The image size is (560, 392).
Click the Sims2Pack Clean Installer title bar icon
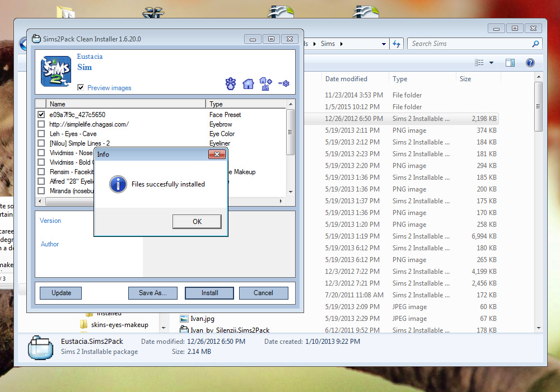36,39
